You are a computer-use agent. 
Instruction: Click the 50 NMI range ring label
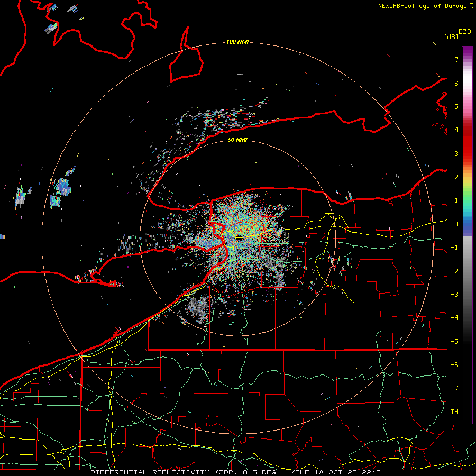pyautogui.click(x=237, y=140)
